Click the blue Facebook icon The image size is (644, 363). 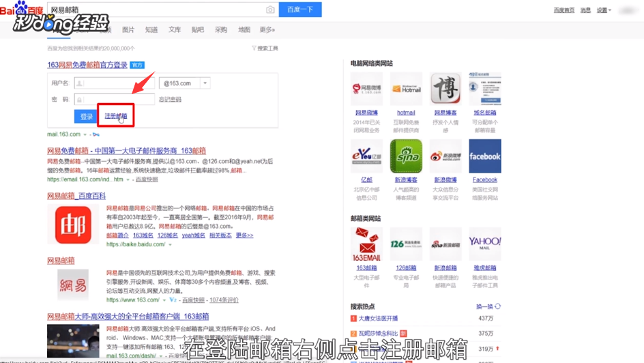click(484, 156)
